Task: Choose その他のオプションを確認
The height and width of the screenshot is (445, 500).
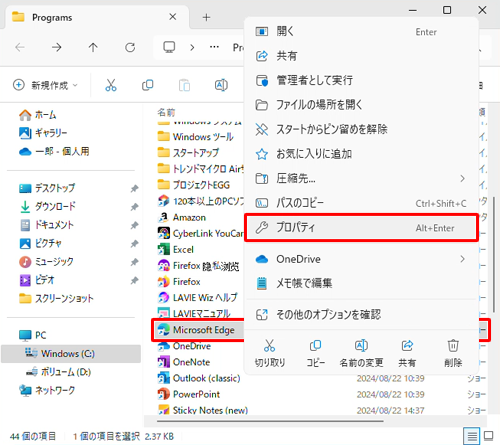Action: coord(362,314)
